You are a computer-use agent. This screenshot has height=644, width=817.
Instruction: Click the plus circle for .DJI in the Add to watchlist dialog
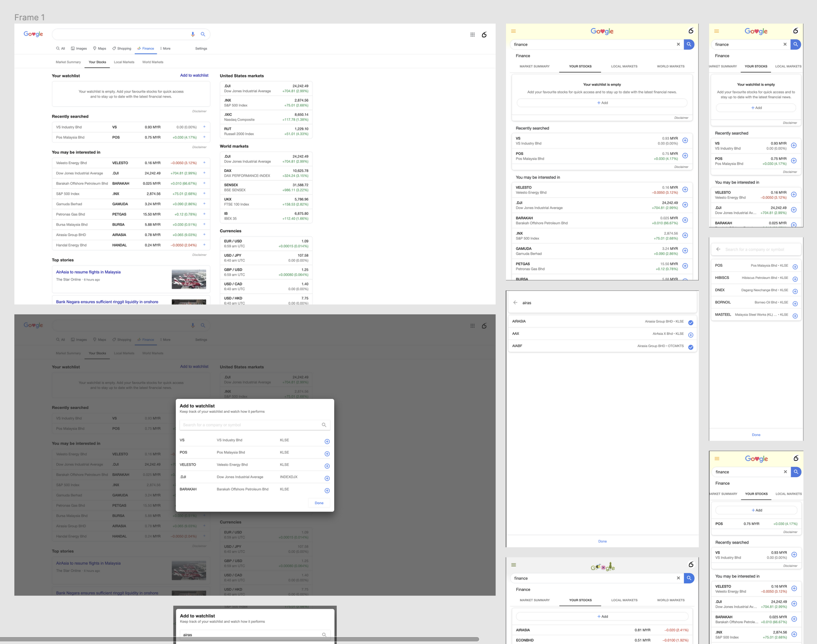(x=327, y=478)
